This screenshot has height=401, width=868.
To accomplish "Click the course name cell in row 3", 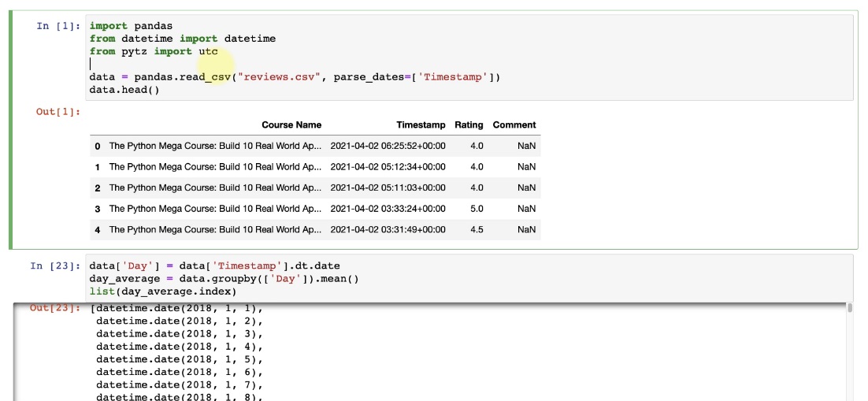I will click(215, 209).
